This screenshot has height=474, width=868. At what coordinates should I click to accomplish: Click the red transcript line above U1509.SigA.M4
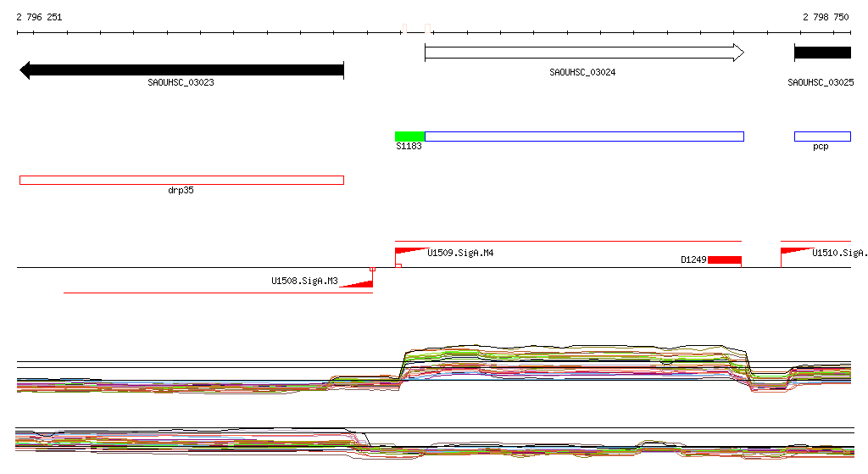(568, 242)
